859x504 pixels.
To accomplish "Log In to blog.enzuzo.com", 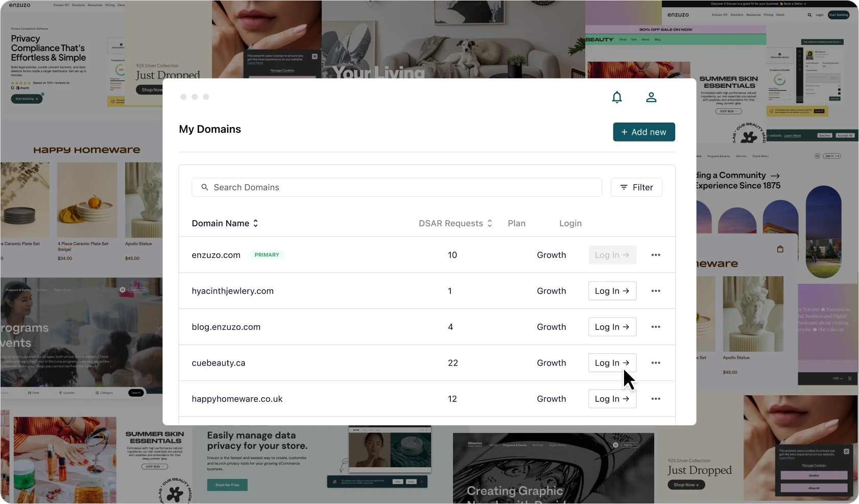I will coord(612,327).
